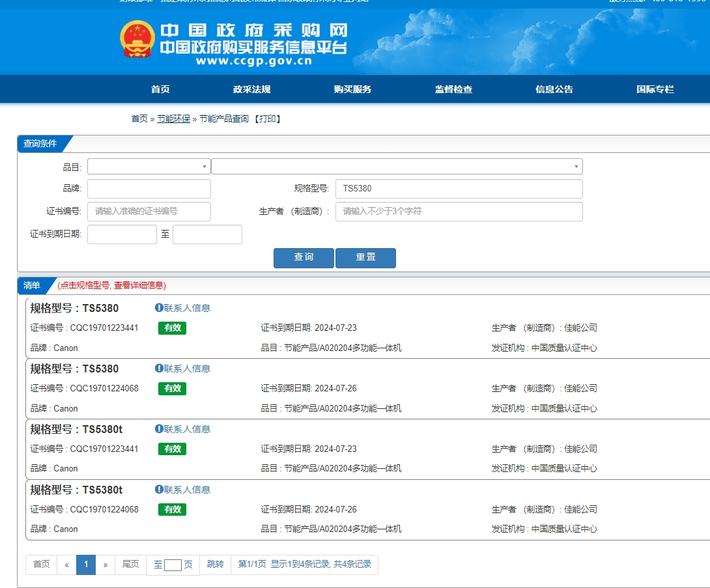Open 政采法规 navigation menu
The image size is (710, 588).
coord(252,89)
